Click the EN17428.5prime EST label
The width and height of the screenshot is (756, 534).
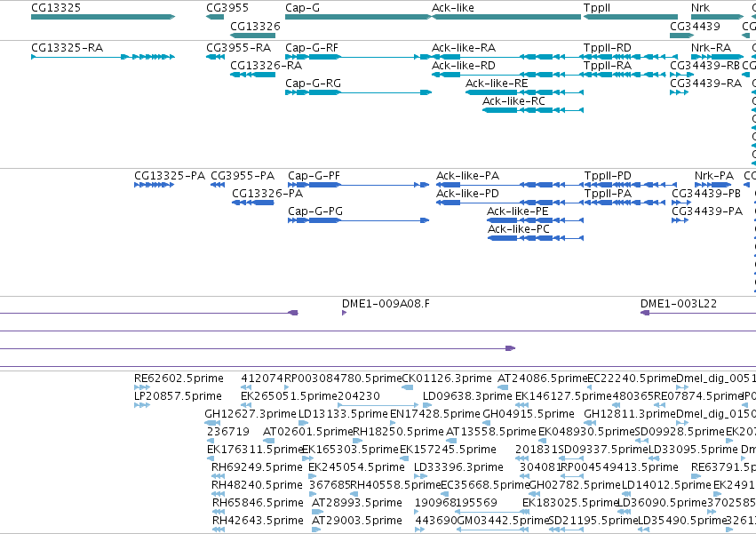[435, 414]
